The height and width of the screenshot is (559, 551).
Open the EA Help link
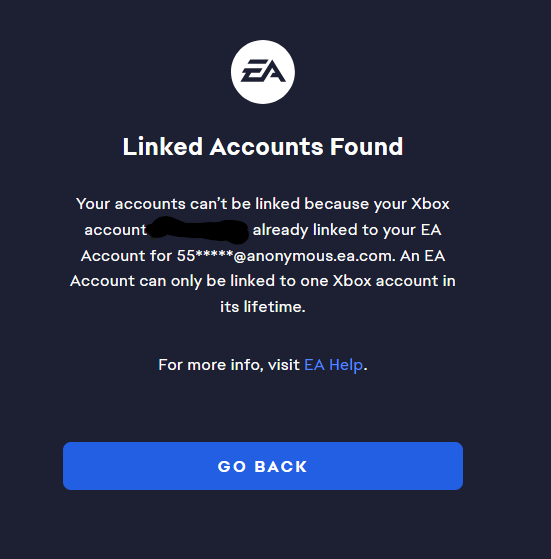(333, 365)
